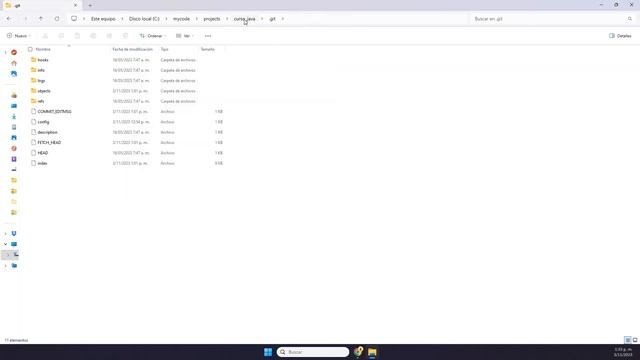The width and height of the screenshot is (640, 360).
Task: Switch to details list view icon
Action: [x=628, y=340]
